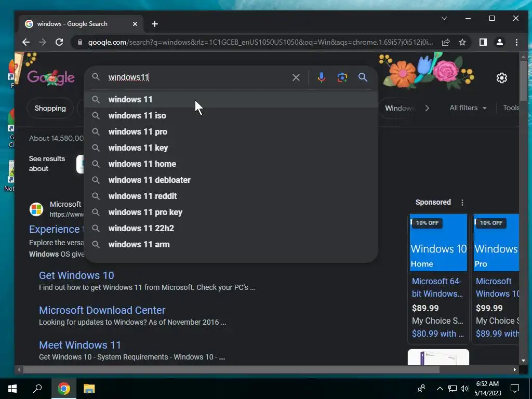Open 'Microsoft Download Center' result
This screenshot has height=399, width=532.
coord(102,310)
